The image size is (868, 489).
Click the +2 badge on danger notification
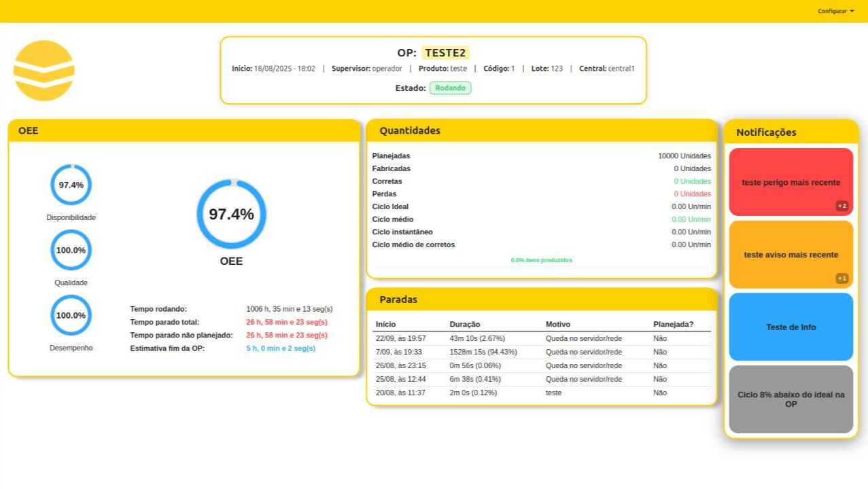841,206
